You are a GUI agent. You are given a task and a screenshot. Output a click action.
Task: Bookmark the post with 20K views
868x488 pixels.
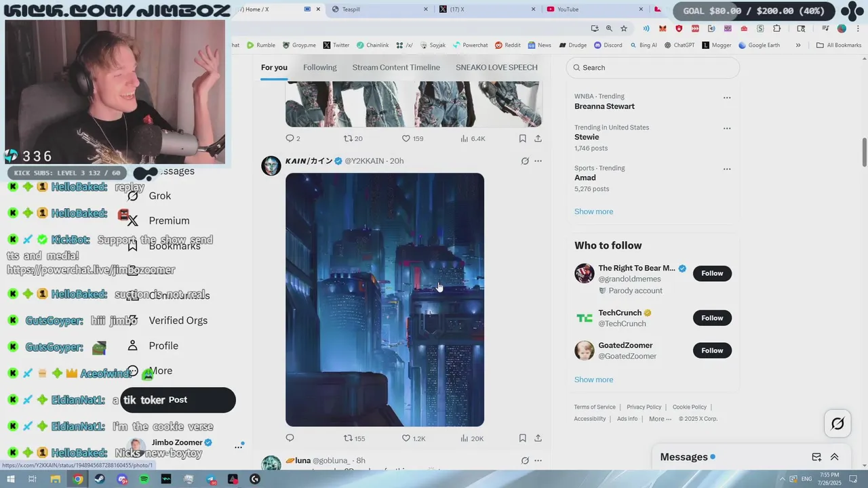click(522, 439)
